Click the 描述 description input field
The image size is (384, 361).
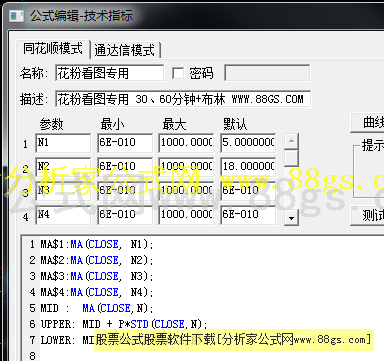tap(183, 99)
